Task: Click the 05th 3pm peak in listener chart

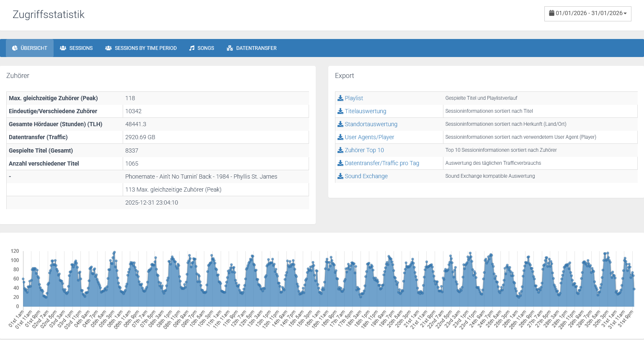Action: [114, 252]
